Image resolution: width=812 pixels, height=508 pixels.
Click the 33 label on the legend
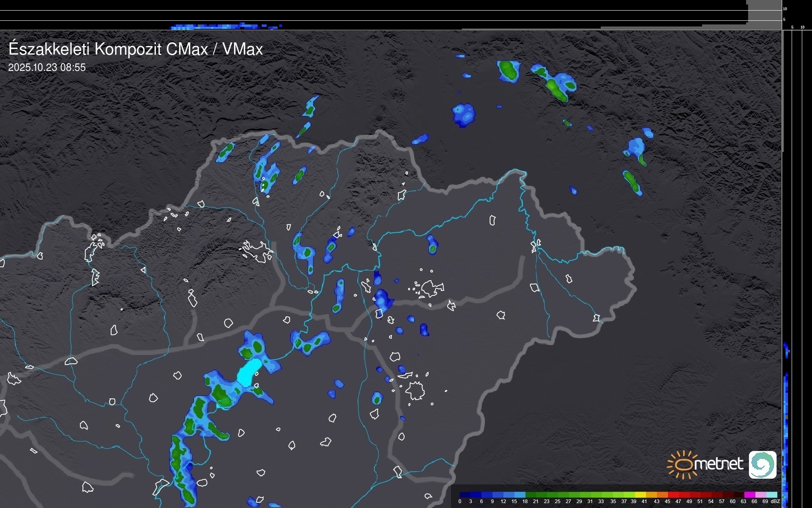point(601,501)
